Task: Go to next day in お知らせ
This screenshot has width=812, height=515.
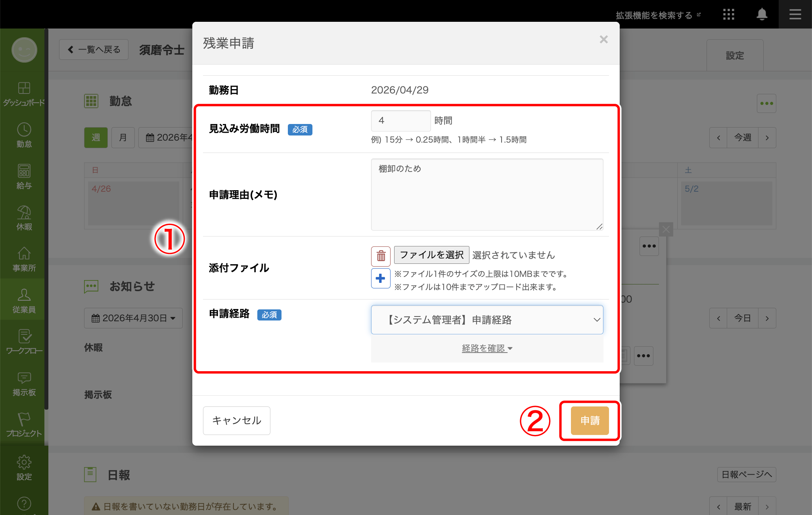Action: (x=767, y=318)
